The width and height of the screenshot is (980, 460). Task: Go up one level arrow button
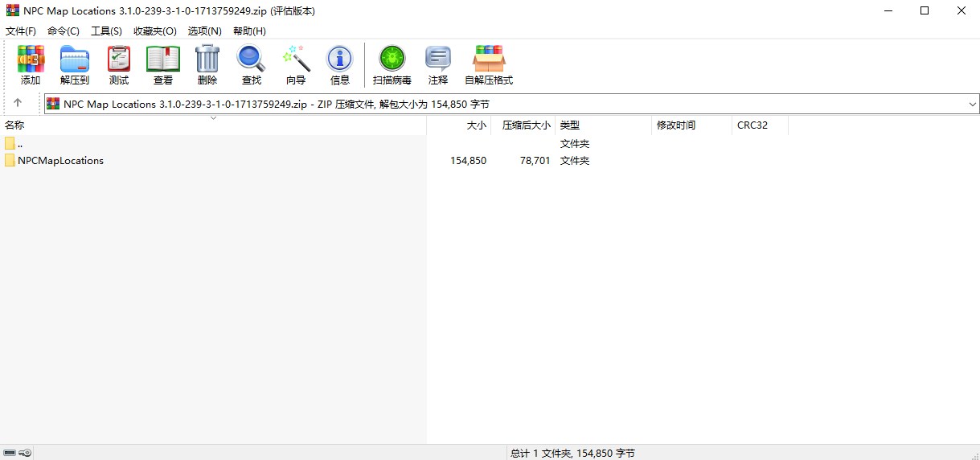click(x=18, y=103)
